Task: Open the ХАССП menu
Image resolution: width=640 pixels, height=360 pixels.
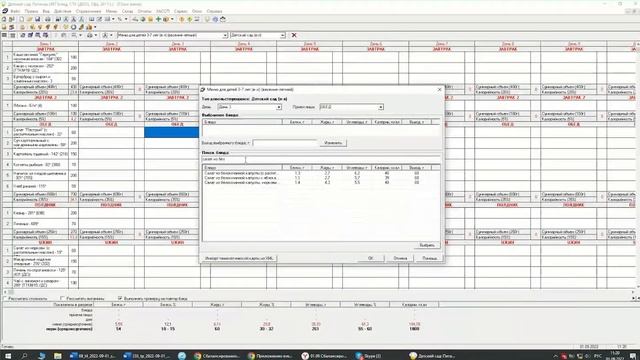Action: tap(163, 11)
